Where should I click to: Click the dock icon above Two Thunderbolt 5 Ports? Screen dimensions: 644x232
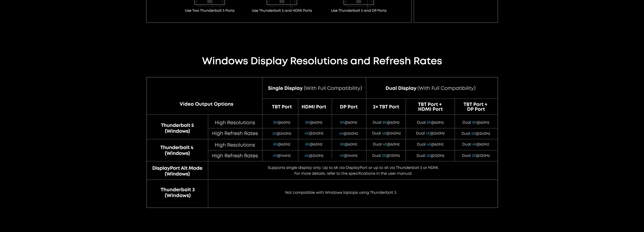pyautogui.click(x=210, y=3)
